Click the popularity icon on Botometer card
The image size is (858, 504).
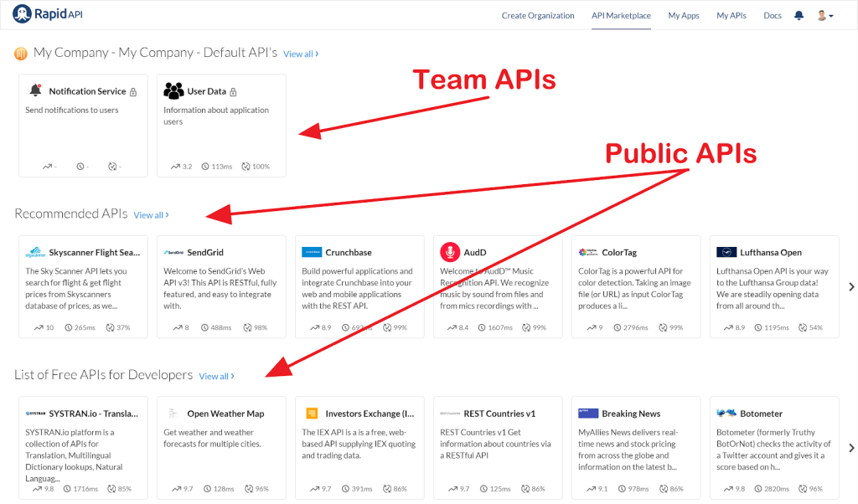tap(728, 489)
